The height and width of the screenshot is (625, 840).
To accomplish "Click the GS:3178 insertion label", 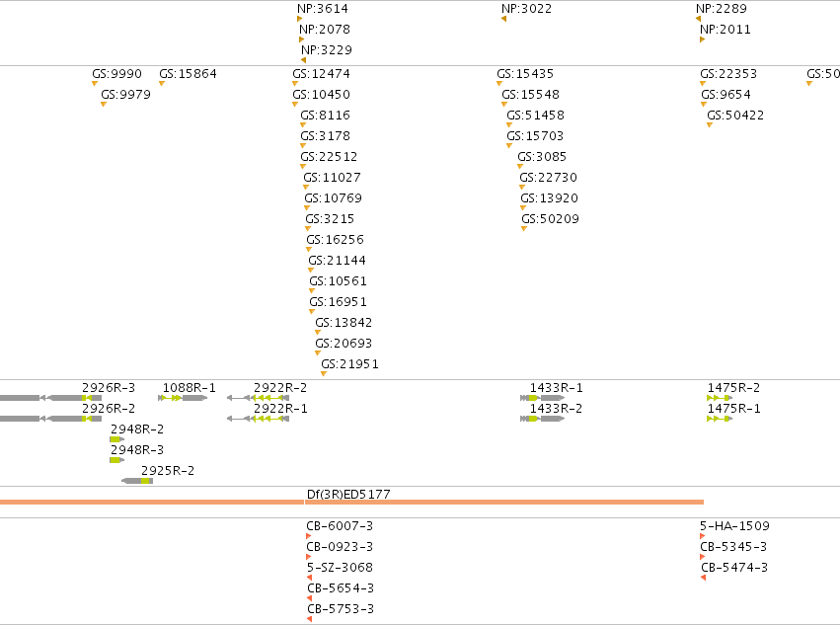I will tap(325, 135).
